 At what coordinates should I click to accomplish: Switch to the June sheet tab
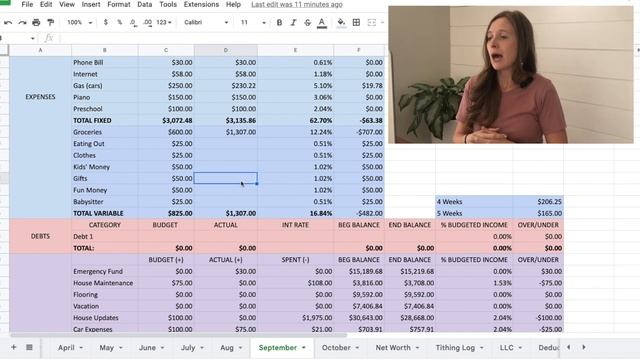tap(147, 348)
